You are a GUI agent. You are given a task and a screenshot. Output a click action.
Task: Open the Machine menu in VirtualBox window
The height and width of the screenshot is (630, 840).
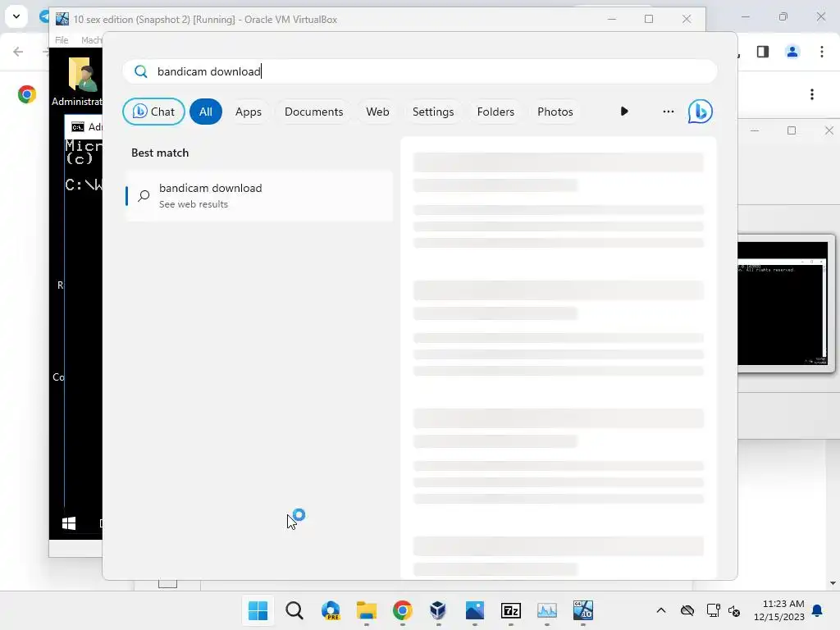point(91,40)
